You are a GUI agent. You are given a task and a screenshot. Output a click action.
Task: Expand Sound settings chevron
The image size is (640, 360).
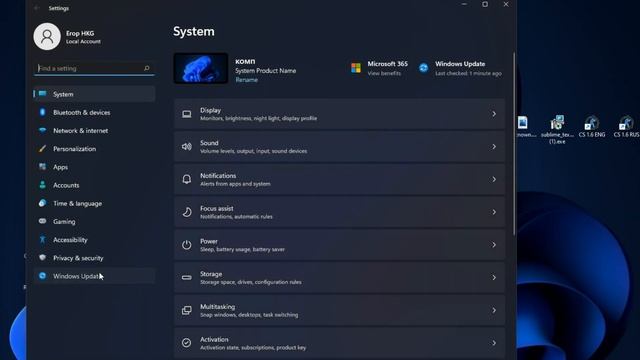(x=494, y=147)
